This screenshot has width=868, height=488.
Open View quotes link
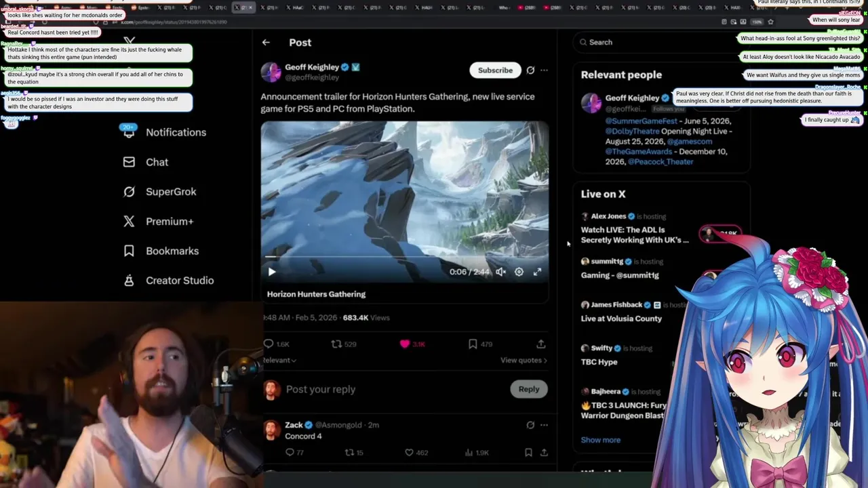(x=524, y=360)
